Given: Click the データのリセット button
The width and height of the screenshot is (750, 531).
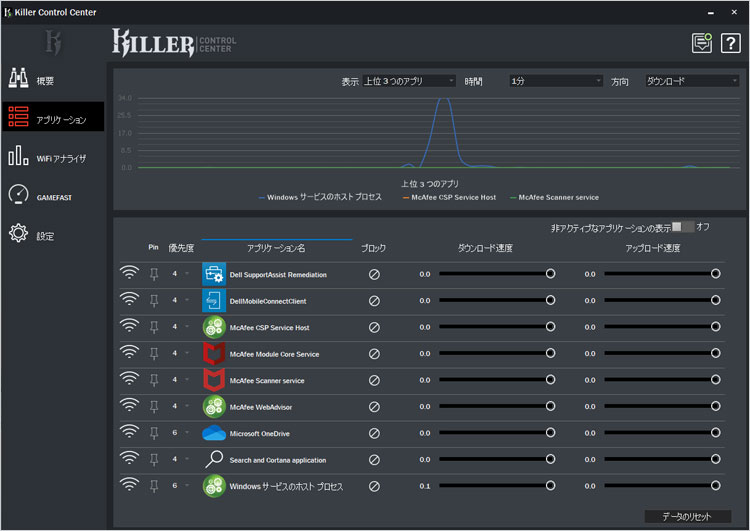Looking at the screenshot, I should click(x=687, y=516).
